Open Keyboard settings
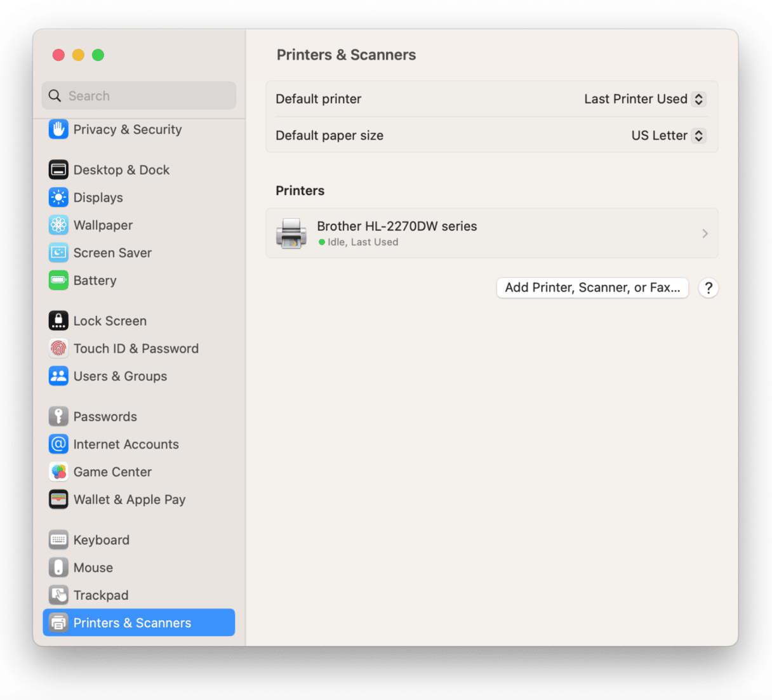Image resolution: width=772 pixels, height=700 pixels. [139, 540]
